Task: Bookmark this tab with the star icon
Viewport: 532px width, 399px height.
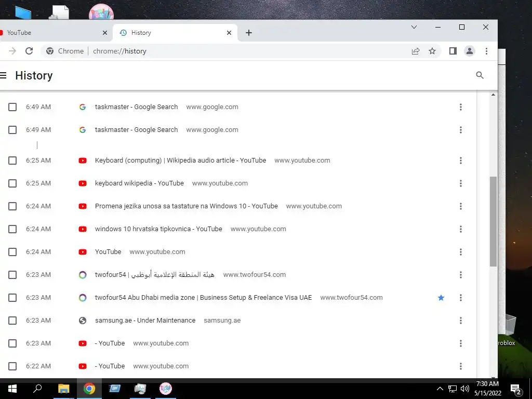Action: pyautogui.click(x=432, y=51)
